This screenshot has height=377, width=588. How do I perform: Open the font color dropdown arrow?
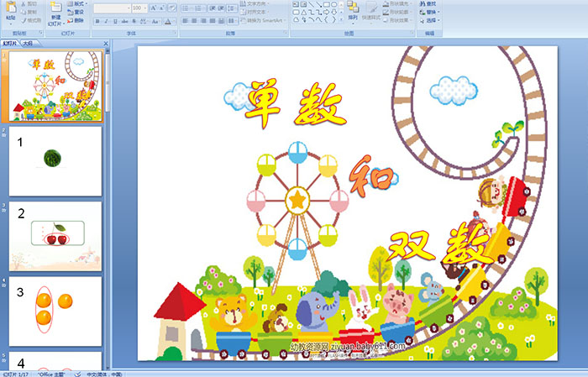tap(174, 22)
